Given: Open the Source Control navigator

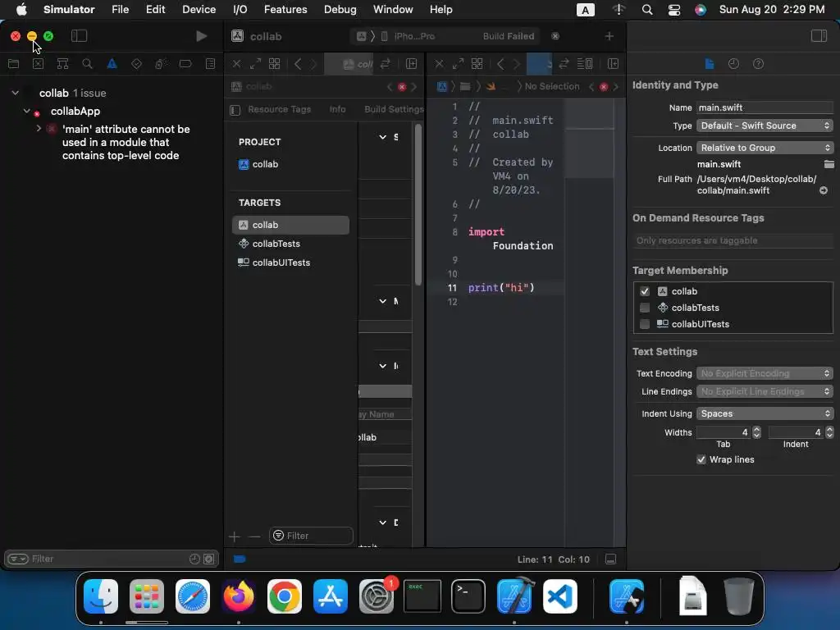Looking at the screenshot, I should click(38, 64).
